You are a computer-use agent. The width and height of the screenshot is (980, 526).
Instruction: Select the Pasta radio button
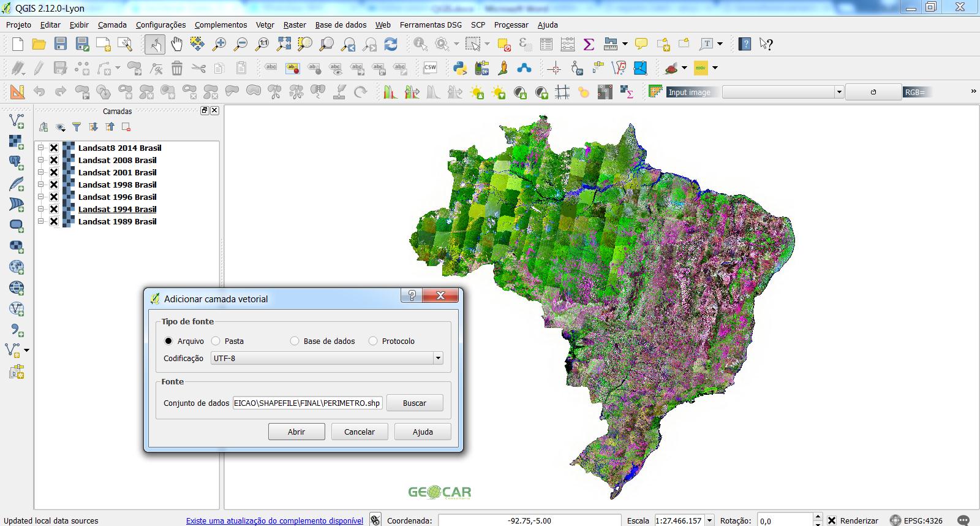click(x=216, y=341)
